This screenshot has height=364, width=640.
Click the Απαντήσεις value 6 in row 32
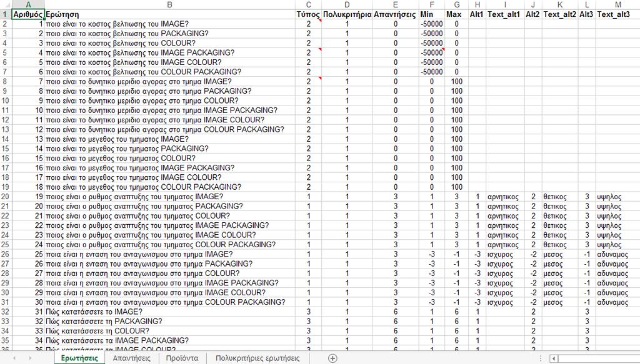(x=396, y=312)
